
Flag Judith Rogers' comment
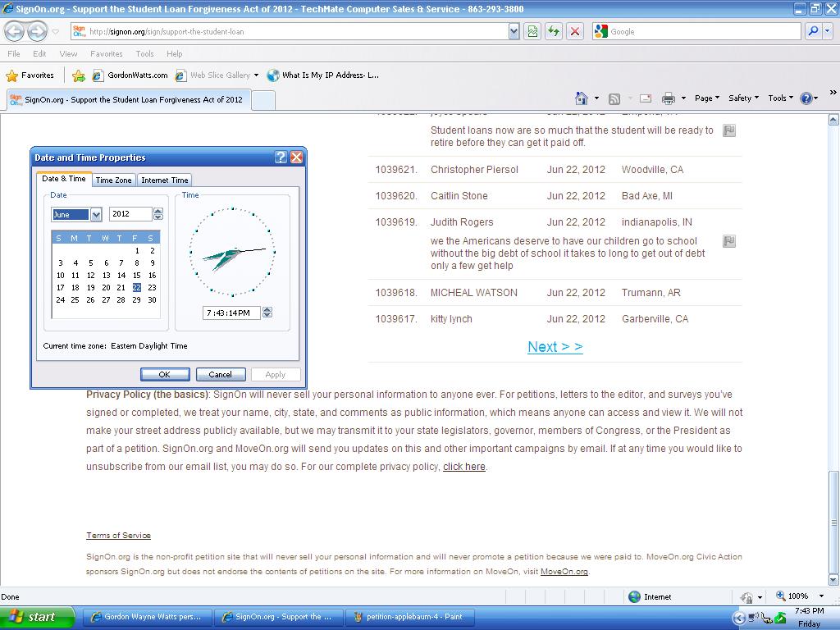729,241
